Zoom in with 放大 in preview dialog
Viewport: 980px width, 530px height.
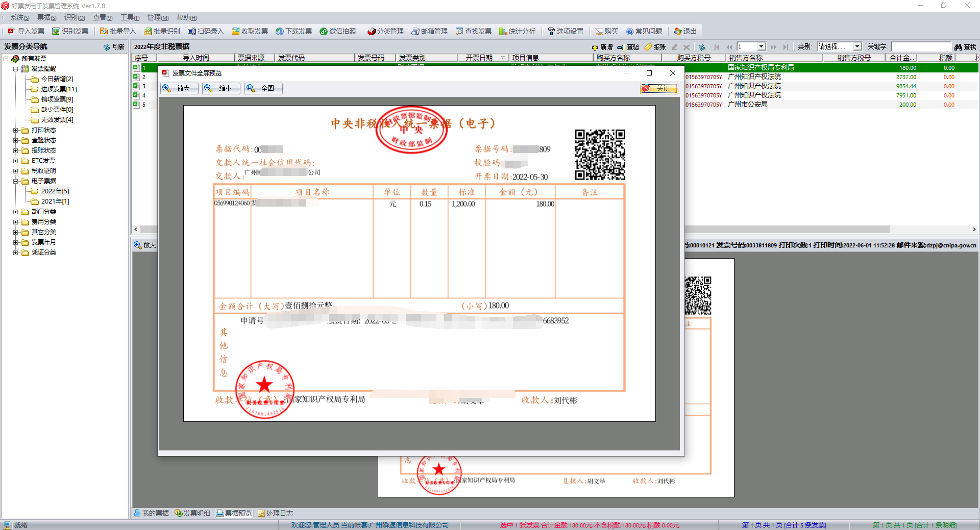point(179,88)
